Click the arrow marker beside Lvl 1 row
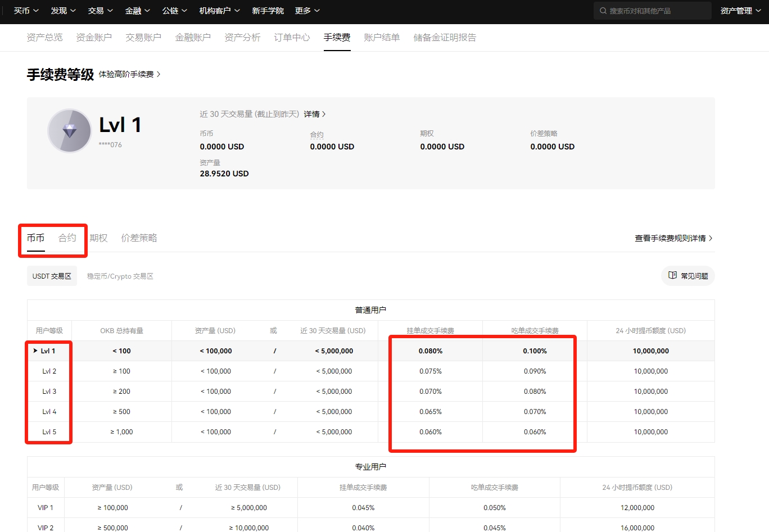Viewport: 769px width, 532px height. coord(35,351)
